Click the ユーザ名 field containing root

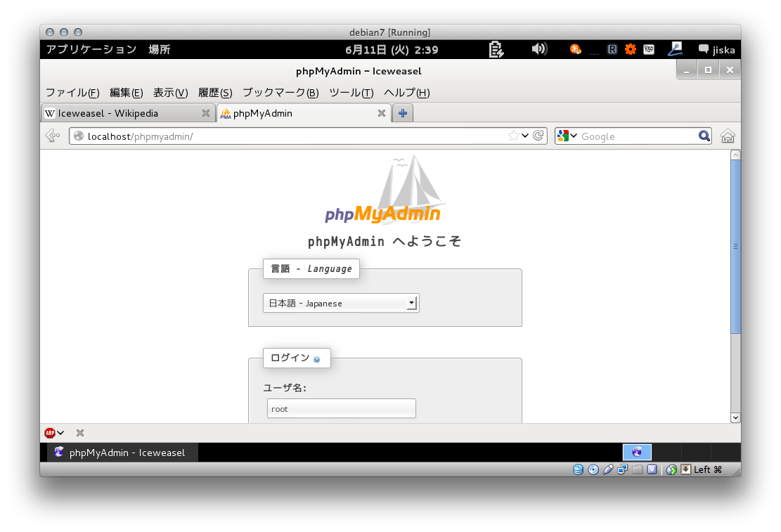(341, 408)
